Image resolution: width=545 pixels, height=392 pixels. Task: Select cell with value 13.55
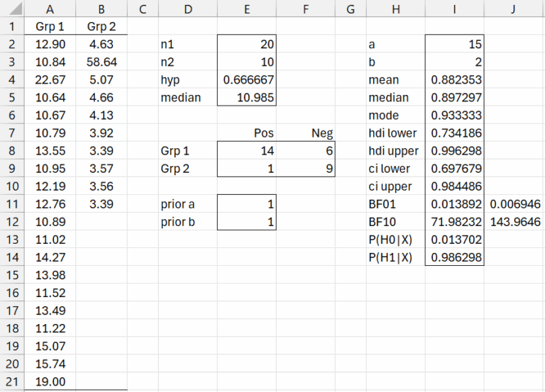tap(50, 151)
